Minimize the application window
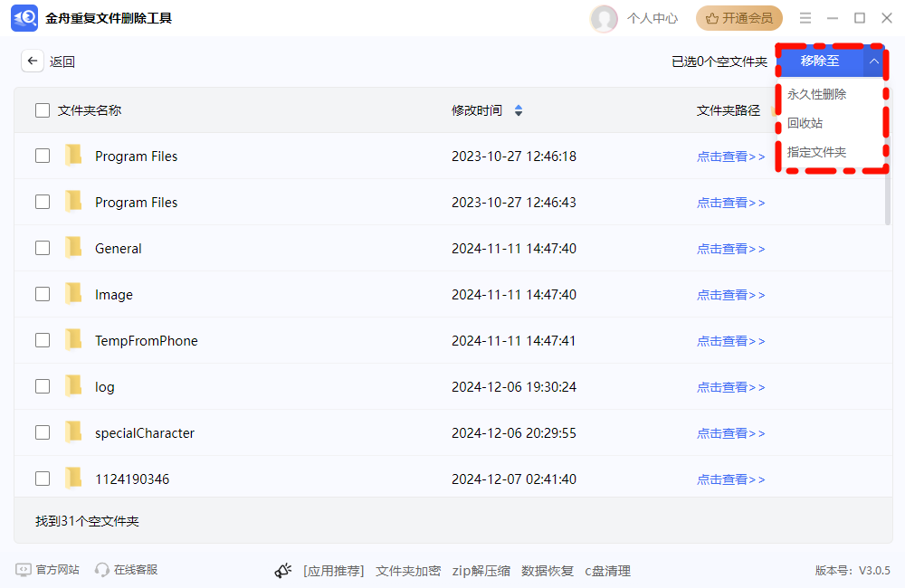905x588 pixels. click(833, 18)
